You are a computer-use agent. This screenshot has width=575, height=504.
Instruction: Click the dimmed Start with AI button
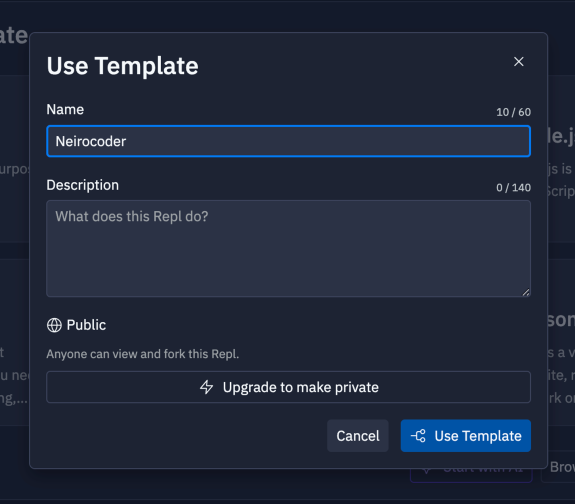click(471, 475)
